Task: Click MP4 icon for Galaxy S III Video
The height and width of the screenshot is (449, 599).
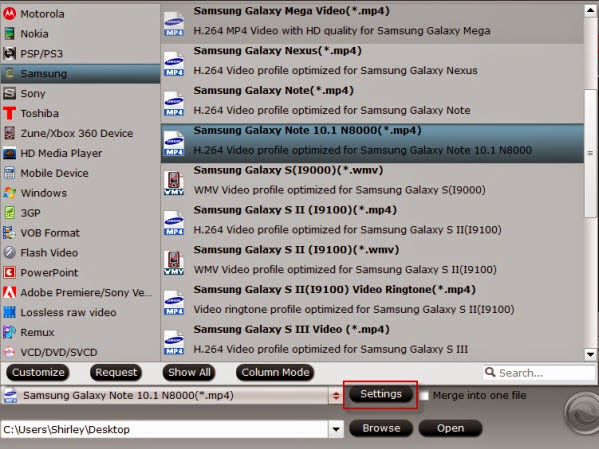Action: (174, 342)
